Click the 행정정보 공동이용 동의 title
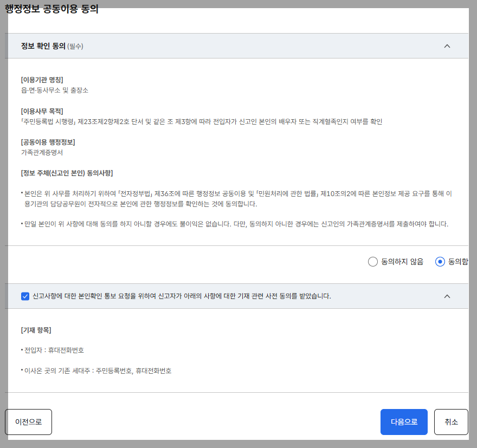Viewport: 477px width, 448px height. click(x=51, y=9)
